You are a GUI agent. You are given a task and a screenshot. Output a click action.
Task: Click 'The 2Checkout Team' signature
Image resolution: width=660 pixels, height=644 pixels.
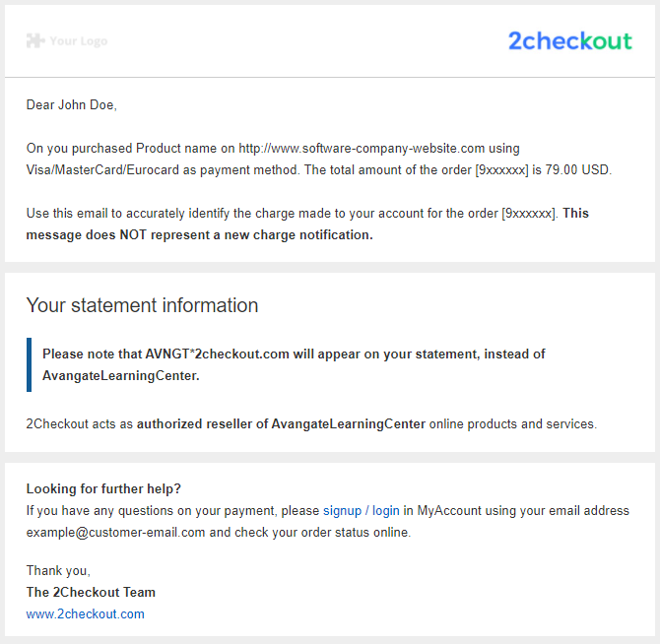pos(91,592)
